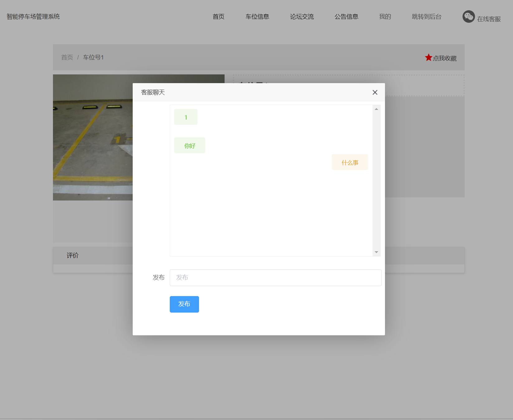The image size is (513, 420).
Task: Click scrollbar down arrow in chat
Action: 376,252
